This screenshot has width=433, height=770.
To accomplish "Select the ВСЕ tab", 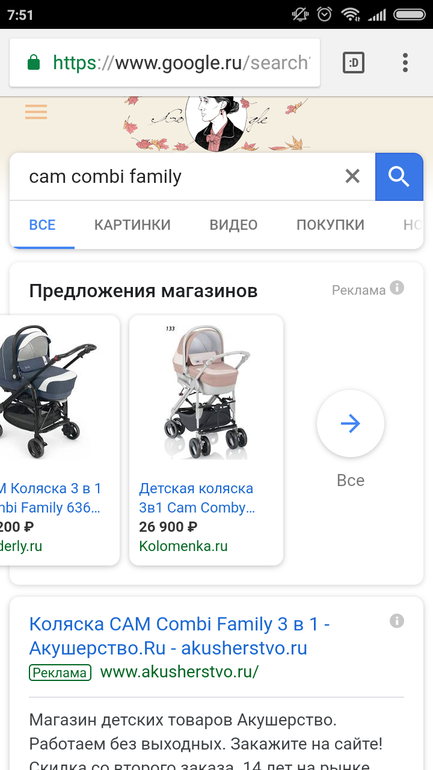I will (43, 225).
